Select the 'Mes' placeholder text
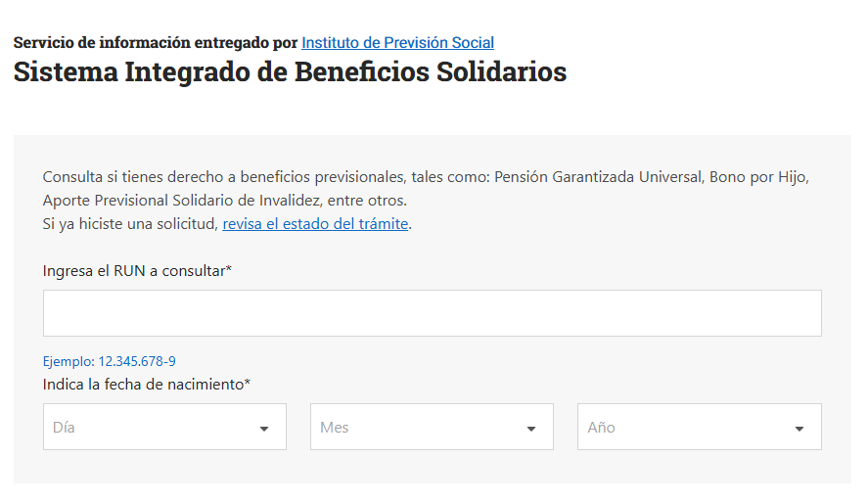The width and height of the screenshot is (867, 504). tap(334, 427)
